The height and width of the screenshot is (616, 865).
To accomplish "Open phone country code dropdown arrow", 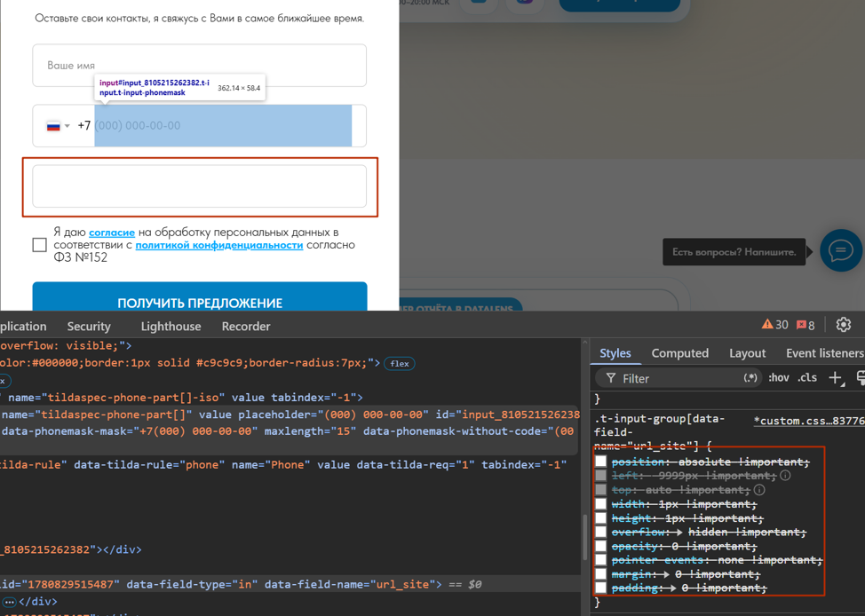I will point(67,126).
